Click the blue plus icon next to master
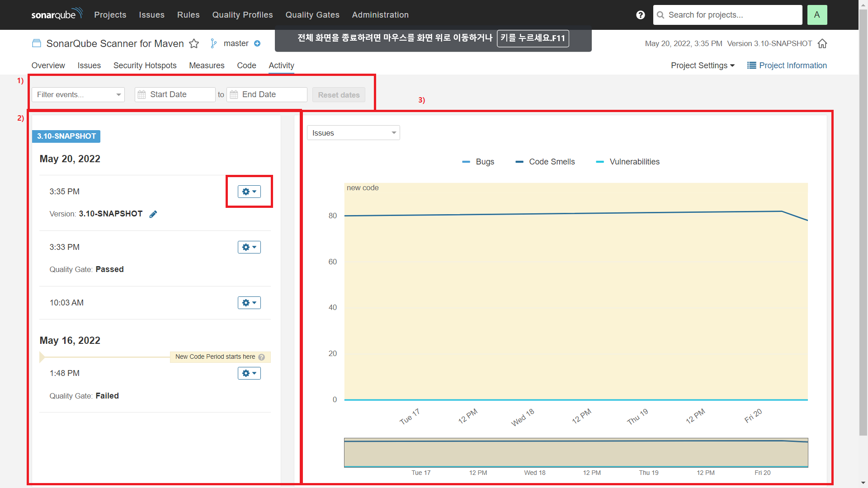Viewport: 868px width, 488px height. pyautogui.click(x=257, y=43)
